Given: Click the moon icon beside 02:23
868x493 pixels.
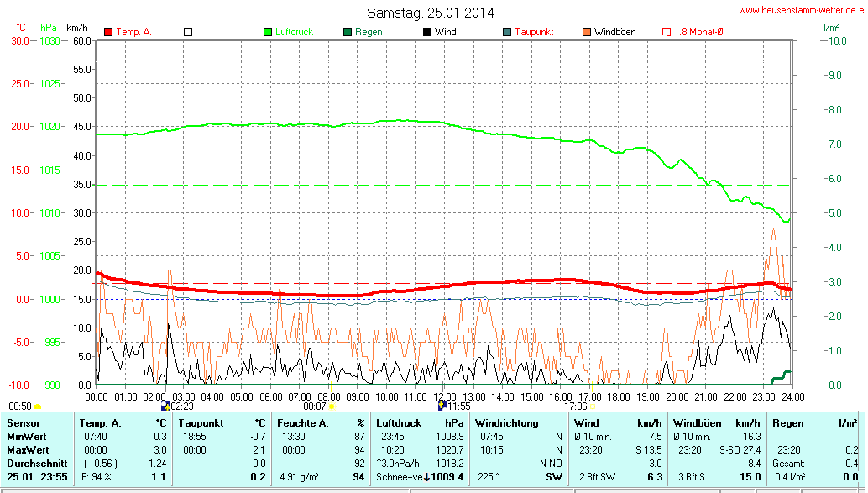Looking at the screenshot, I should coord(165,406).
